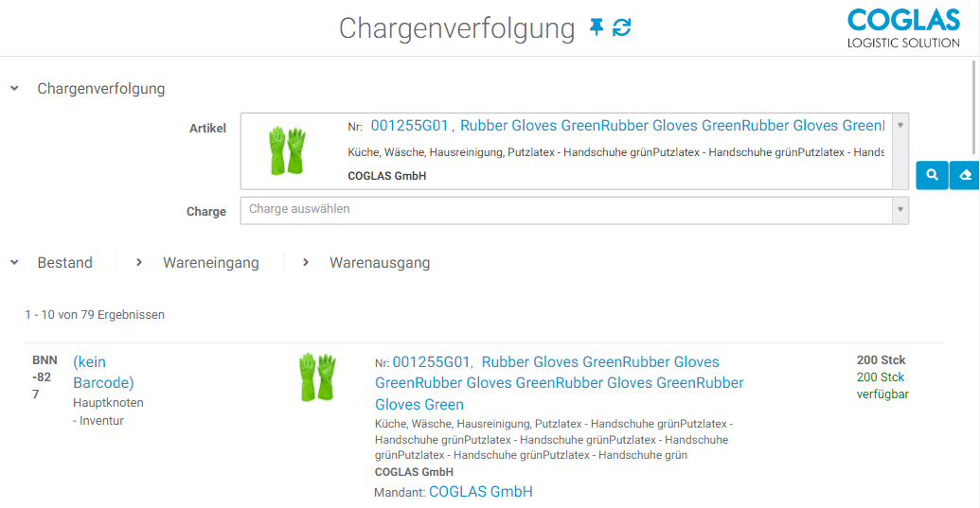Open the (kein Barcode) link
This screenshot has height=508, width=980.
pyautogui.click(x=103, y=372)
